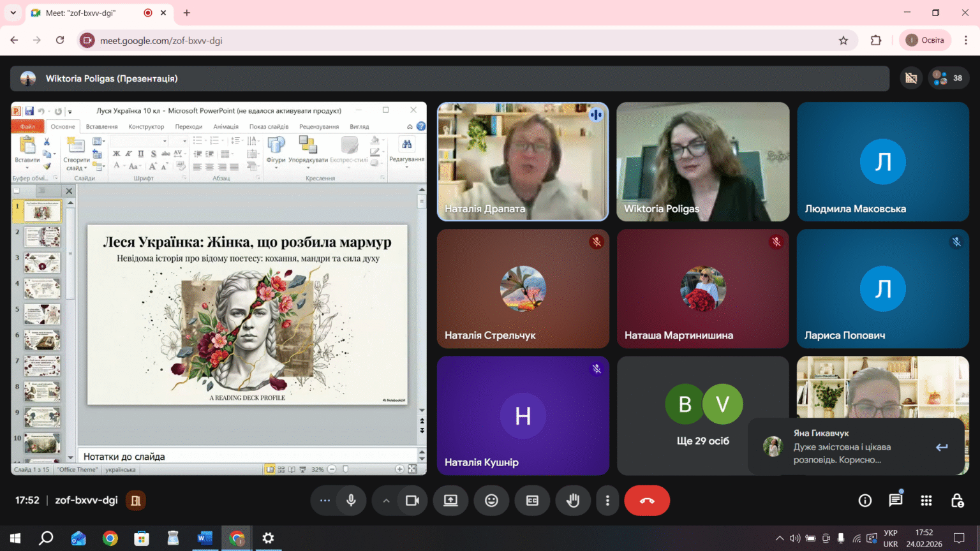The image size is (980, 551).
Task: Open more options three-dot menu
Action: (x=607, y=501)
